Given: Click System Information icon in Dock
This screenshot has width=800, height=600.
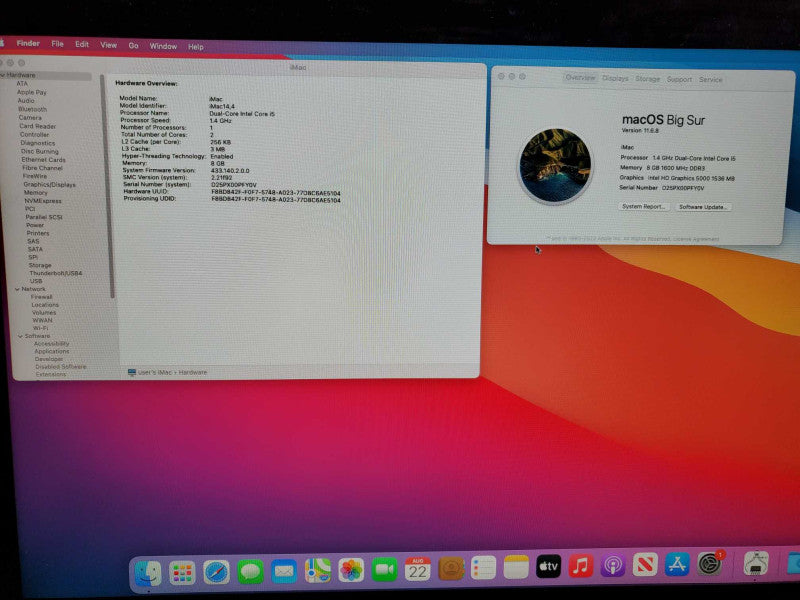Looking at the screenshot, I should click(x=756, y=564).
